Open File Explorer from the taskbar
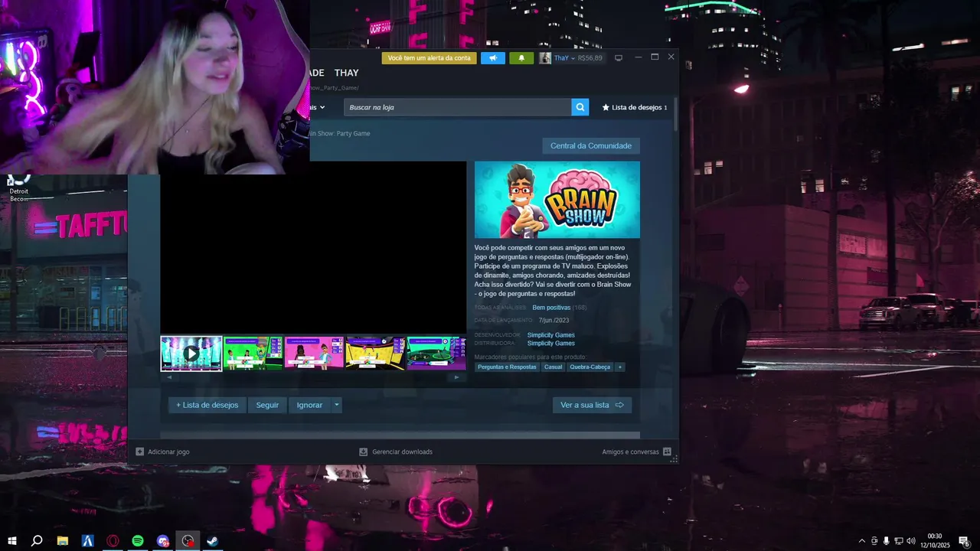Screen dimensions: 980x551 coord(63,541)
